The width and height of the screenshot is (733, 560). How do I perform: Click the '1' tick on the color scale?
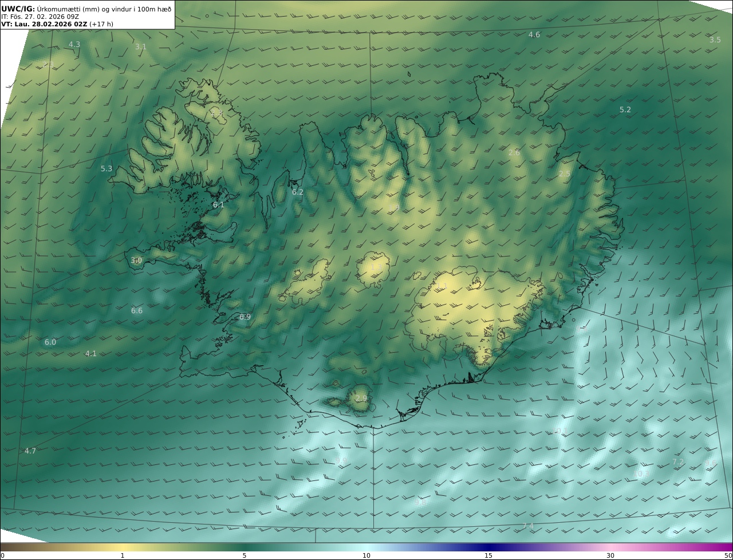122,555
